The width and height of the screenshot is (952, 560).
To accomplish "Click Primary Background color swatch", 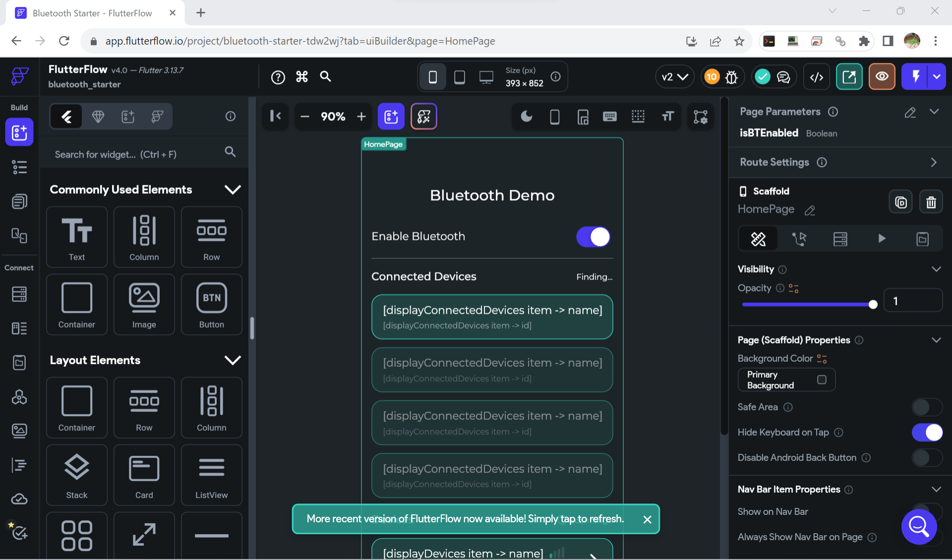I will coord(821,378).
